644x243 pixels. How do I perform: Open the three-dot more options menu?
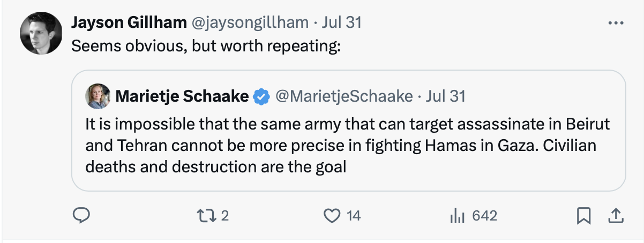point(616,22)
